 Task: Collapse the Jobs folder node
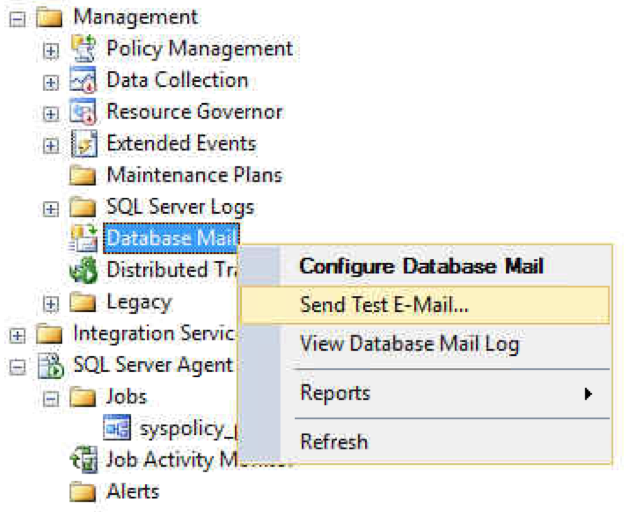[x=51, y=399]
